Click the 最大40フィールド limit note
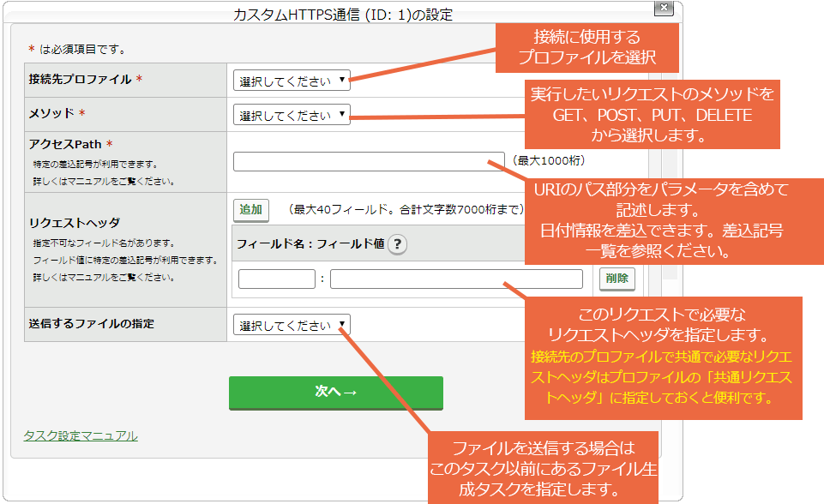This screenshot has width=824, height=504. coord(406,210)
